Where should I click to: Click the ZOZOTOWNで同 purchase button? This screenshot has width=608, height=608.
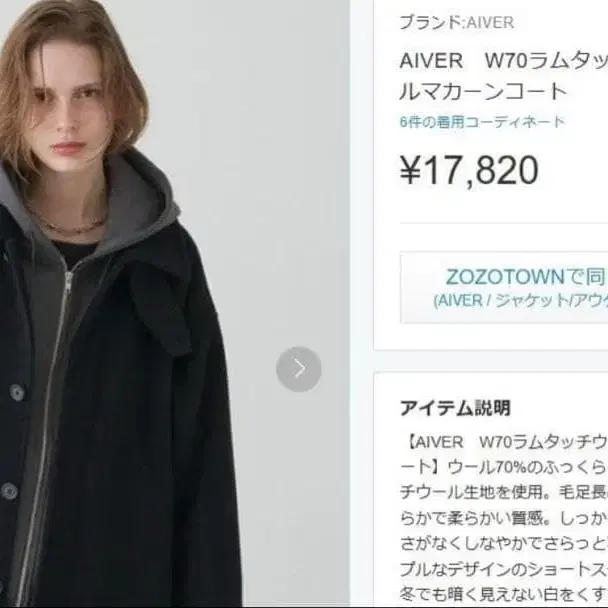504,287
